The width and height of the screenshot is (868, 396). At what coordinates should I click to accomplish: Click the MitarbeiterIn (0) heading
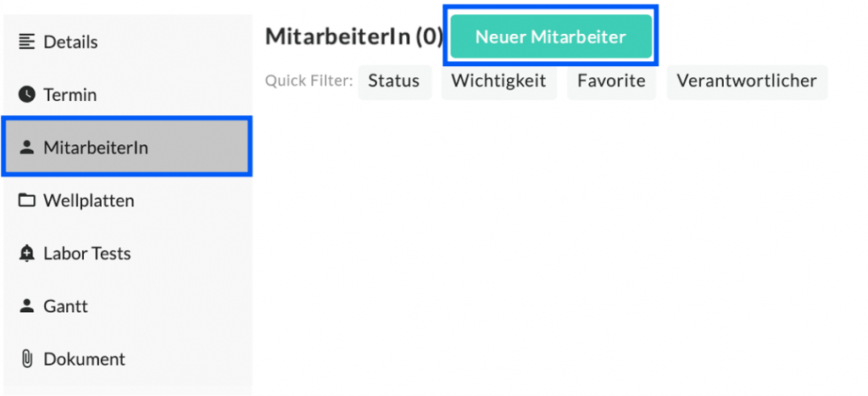pos(353,36)
